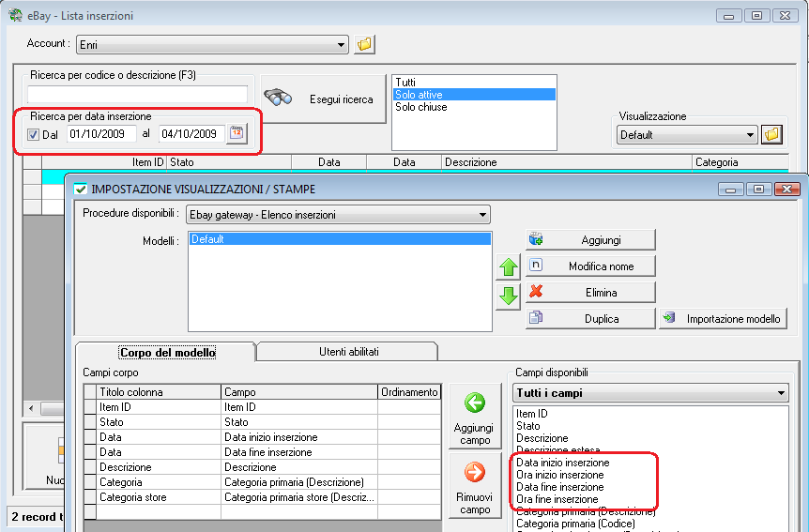Click the Modifica nome button
The height and width of the screenshot is (532, 809).
(590, 266)
